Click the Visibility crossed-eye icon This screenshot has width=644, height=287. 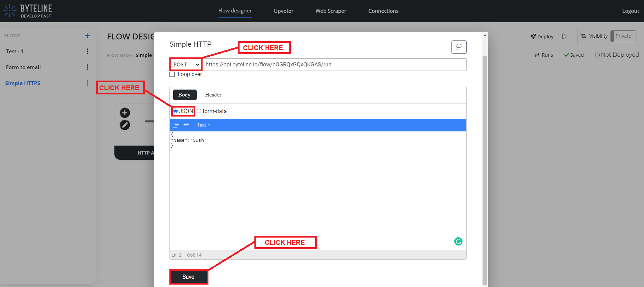[584, 36]
